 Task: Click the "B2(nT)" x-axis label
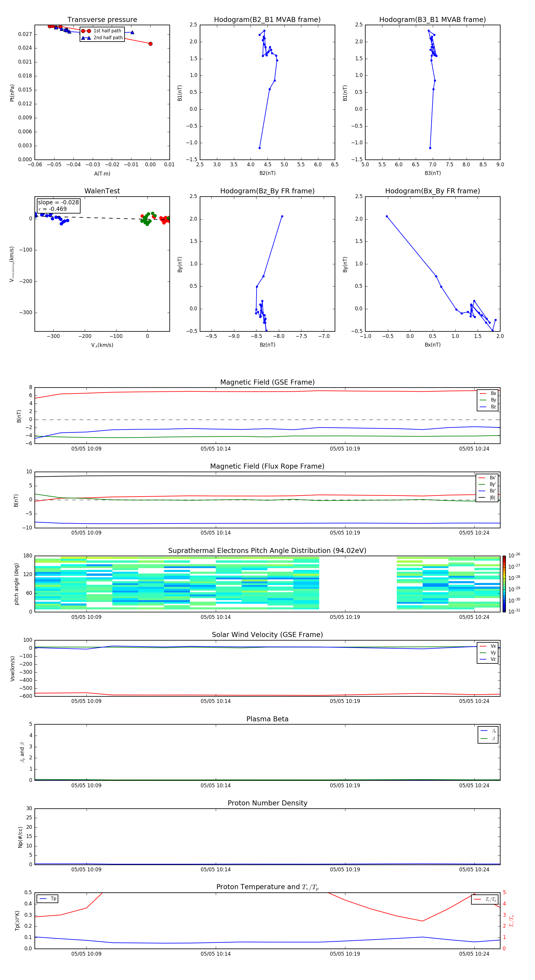(x=267, y=173)
